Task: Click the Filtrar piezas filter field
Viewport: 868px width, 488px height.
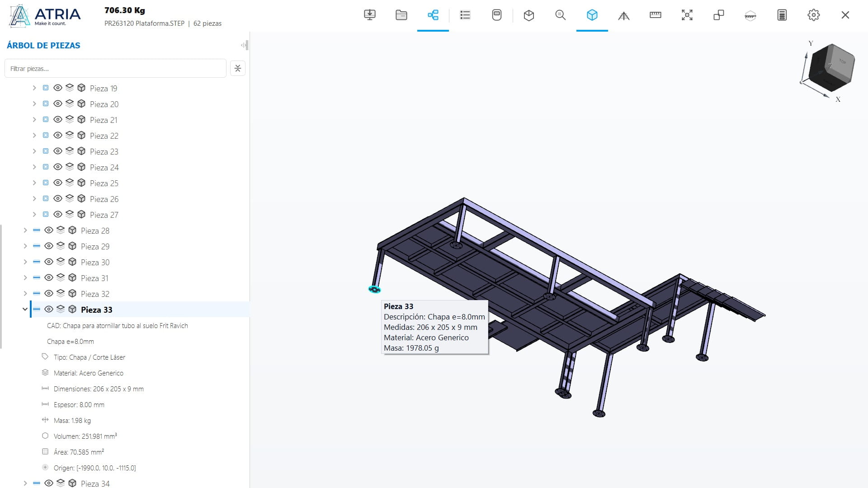Action: tap(115, 68)
